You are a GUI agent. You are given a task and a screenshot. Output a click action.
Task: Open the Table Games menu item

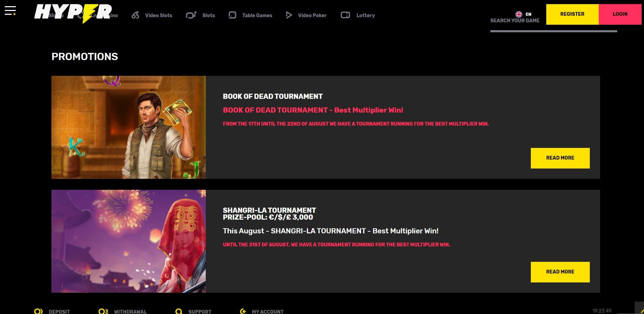click(257, 15)
